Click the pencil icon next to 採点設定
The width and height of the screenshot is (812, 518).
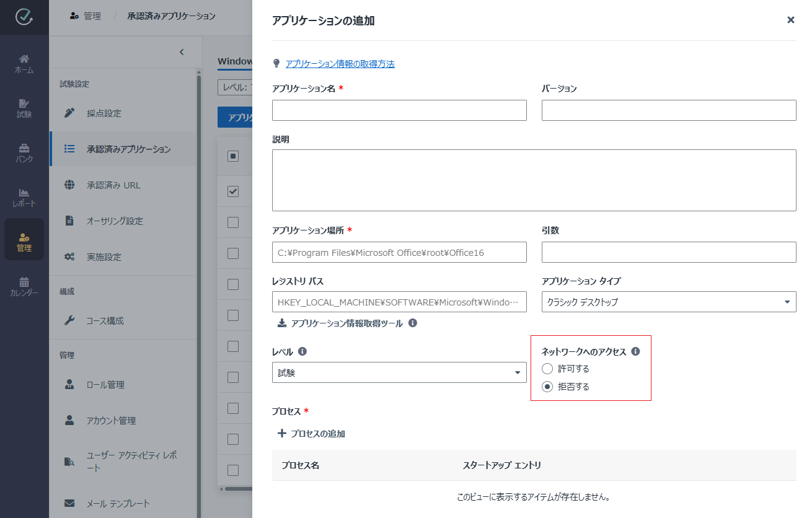(x=69, y=113)
